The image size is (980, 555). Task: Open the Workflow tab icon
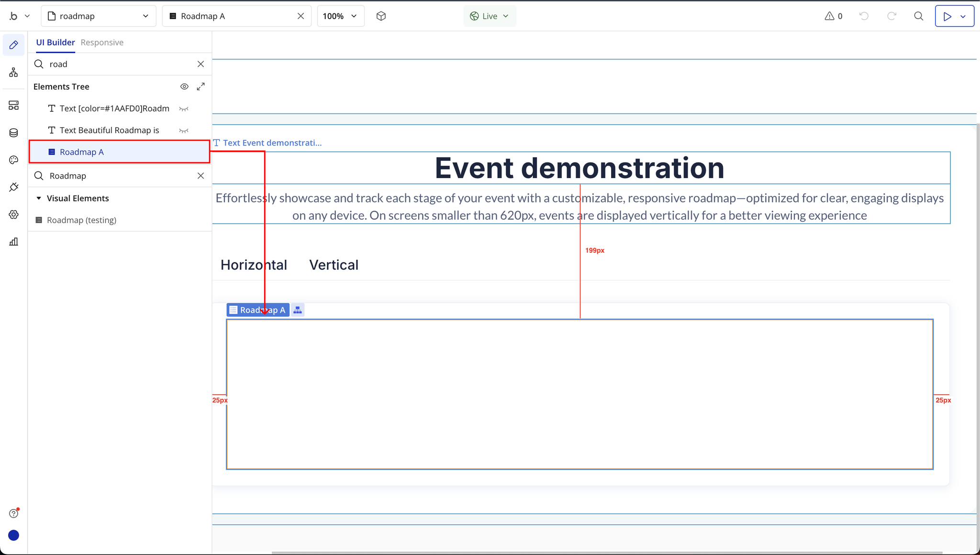point(13,72)
